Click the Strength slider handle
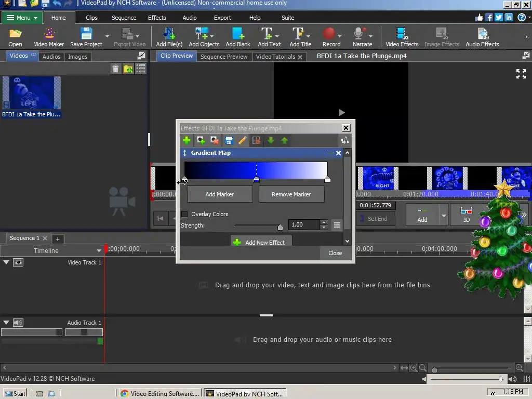 click(280, 227)
